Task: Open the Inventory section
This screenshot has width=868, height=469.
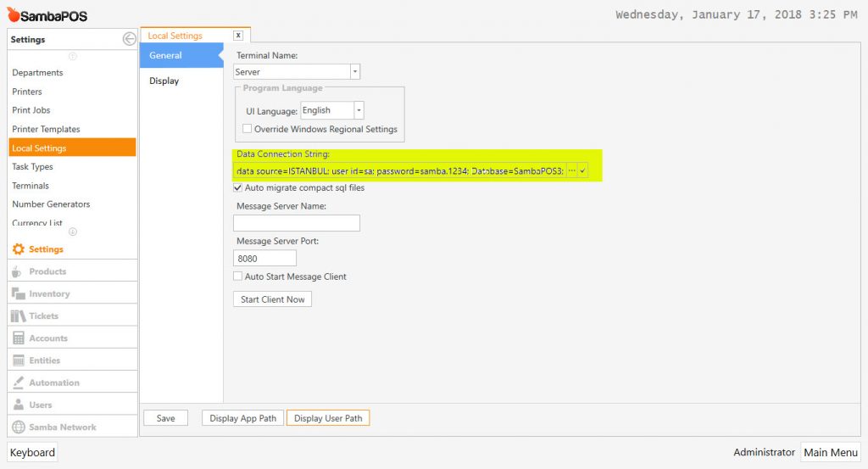Action: pyautogui.click(x=73, y=293)
